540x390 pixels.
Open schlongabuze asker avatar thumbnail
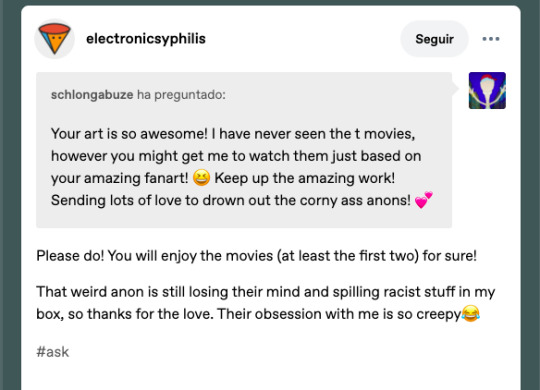487,91
